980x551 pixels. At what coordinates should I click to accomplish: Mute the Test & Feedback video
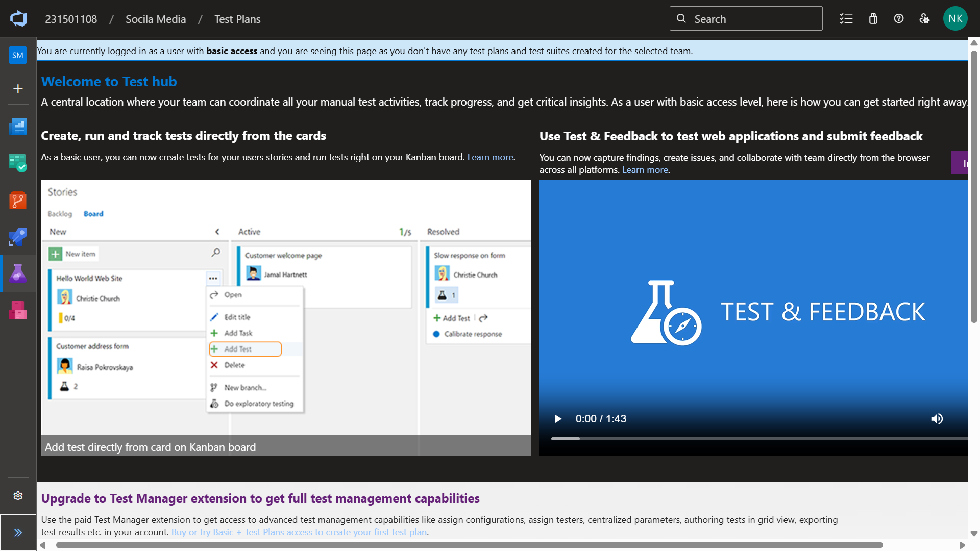tap(937, 419)
